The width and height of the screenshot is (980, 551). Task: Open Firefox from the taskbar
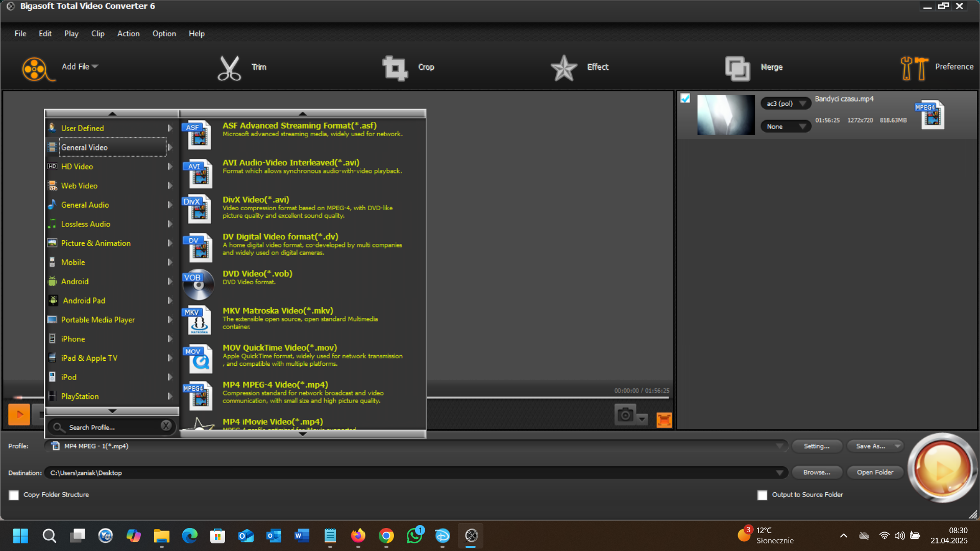[x=358, y=536]
